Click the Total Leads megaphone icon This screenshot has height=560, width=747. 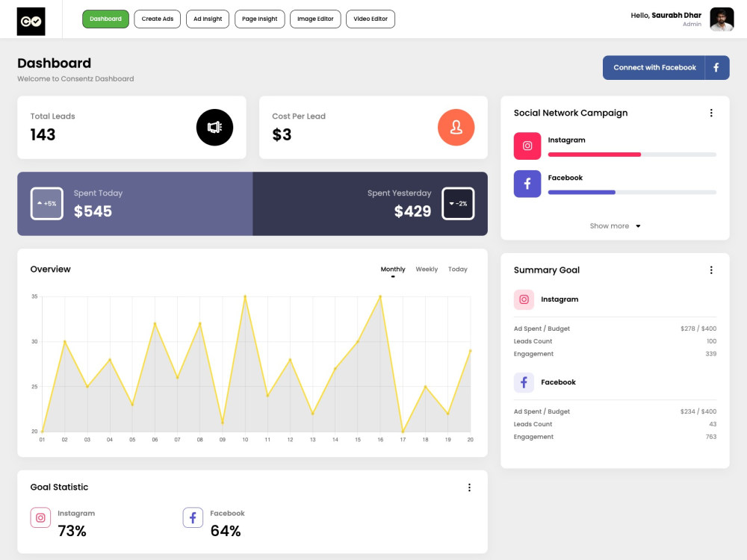coord(215,128)
